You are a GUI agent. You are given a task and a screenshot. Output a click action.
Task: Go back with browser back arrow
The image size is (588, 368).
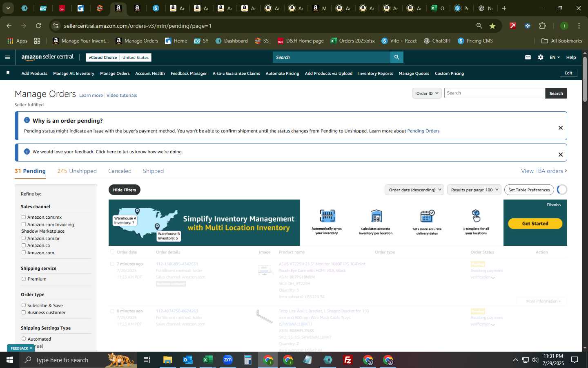[9, 26]
